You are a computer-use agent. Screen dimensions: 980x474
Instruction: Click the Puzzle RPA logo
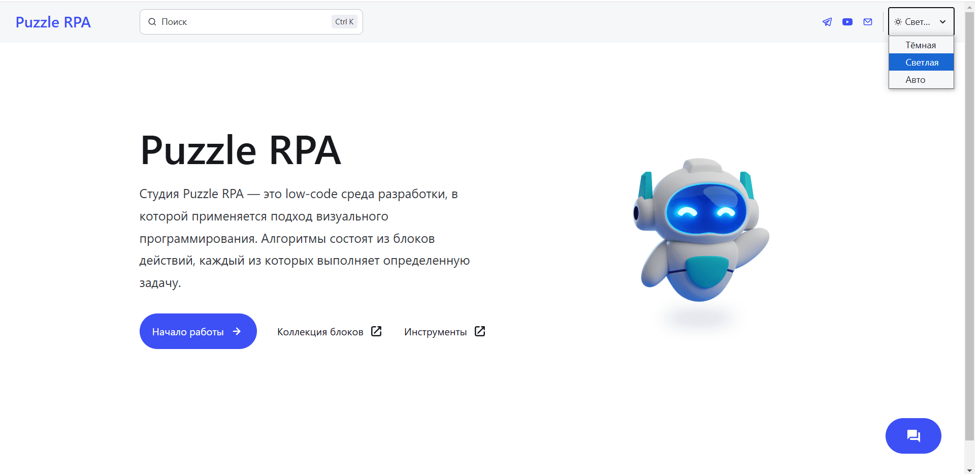pyautogui.click(x=53, y=21)
